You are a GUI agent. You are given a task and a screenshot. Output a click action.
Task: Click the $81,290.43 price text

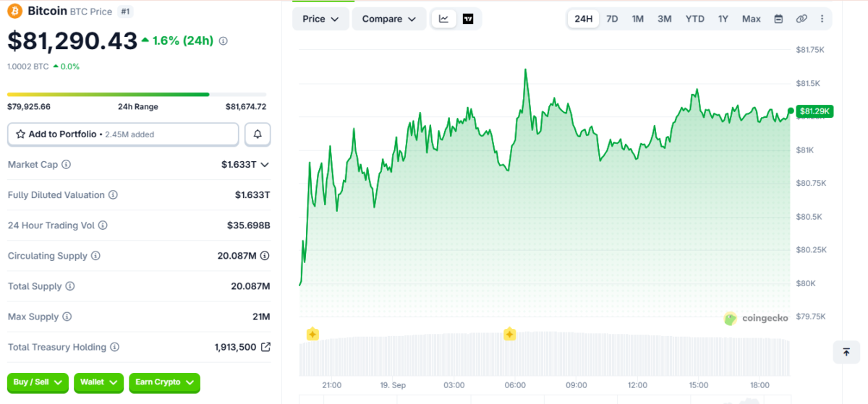72,41
